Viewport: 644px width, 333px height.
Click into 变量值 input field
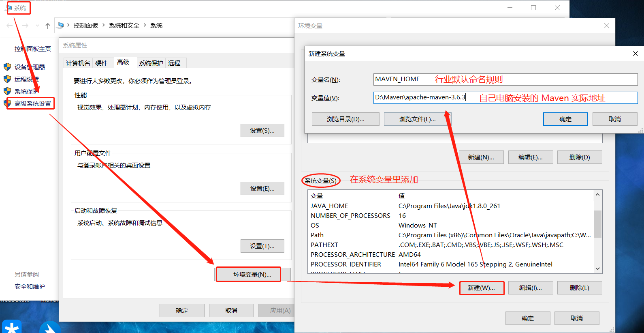point(505,97)
